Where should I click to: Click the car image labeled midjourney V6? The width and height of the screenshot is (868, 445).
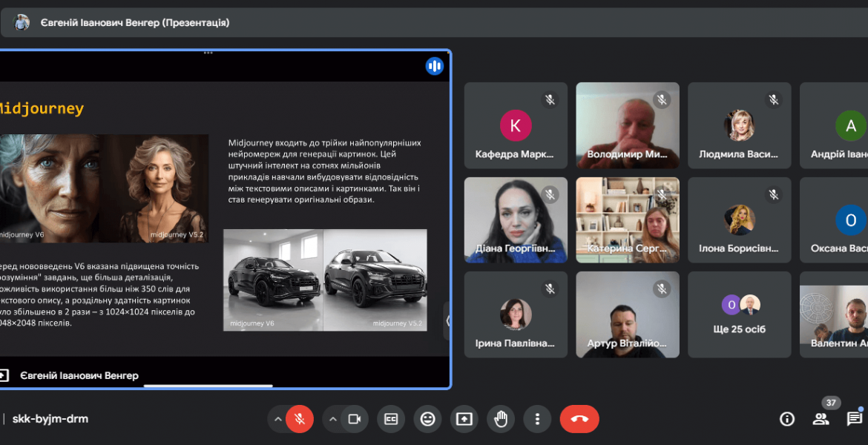coord(273,280)
